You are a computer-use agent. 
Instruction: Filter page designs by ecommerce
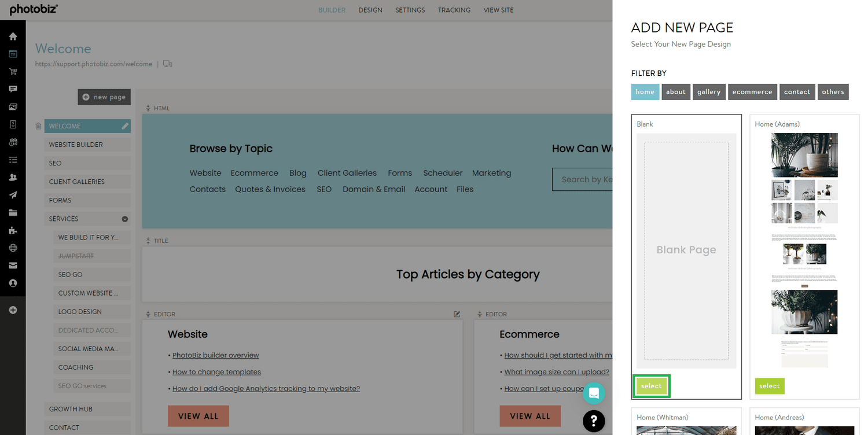click(x=752, y=91)
